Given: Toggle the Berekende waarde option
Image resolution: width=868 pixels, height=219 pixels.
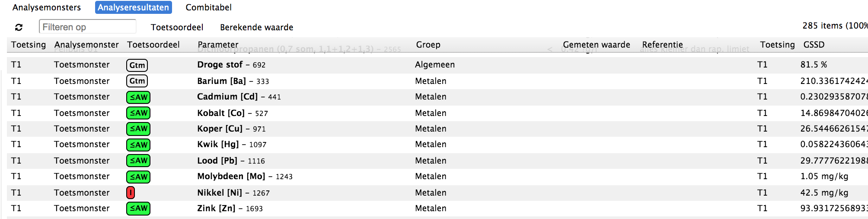Looking at the screenshot, I should [x=257, y=27].
